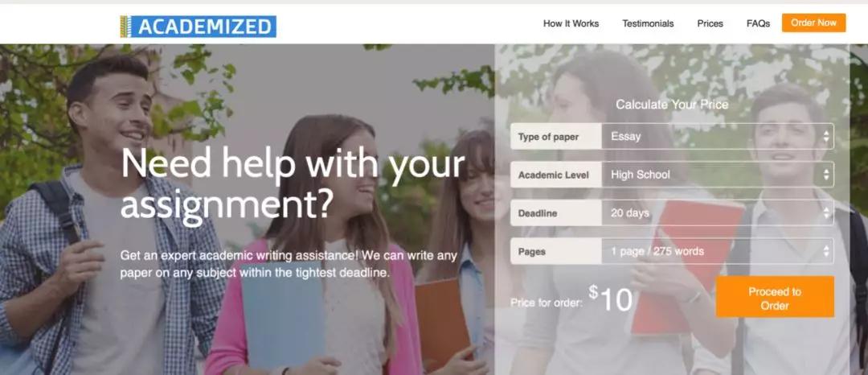Open the Type of paper dropdown showing Essay

point(718,136)
